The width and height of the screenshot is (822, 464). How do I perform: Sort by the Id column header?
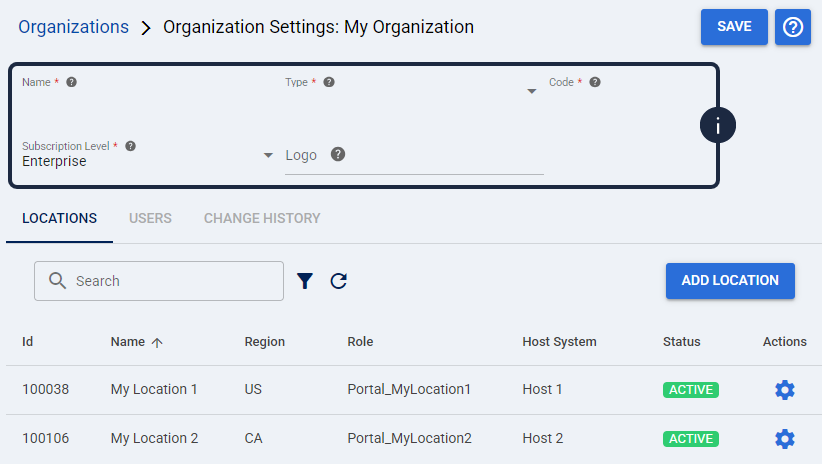[x=27, y=342]
